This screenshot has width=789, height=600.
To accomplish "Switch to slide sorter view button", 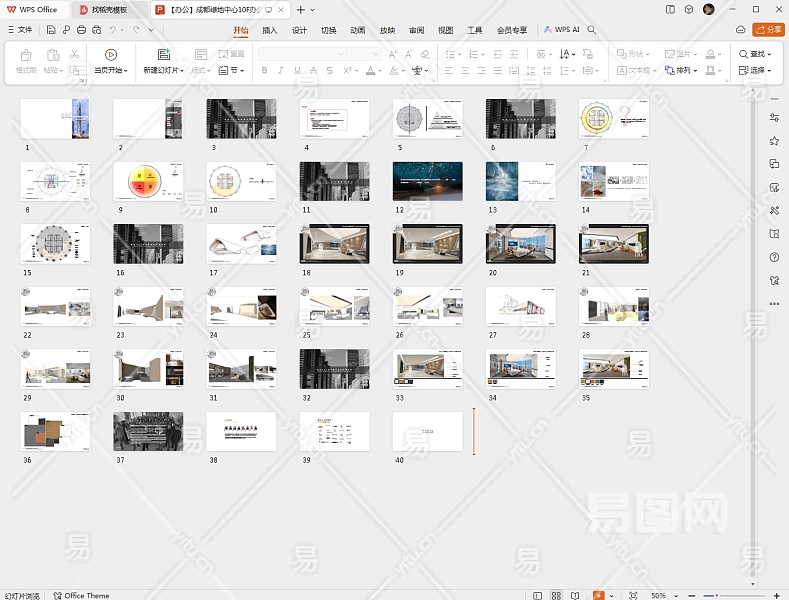I will 557,595.
